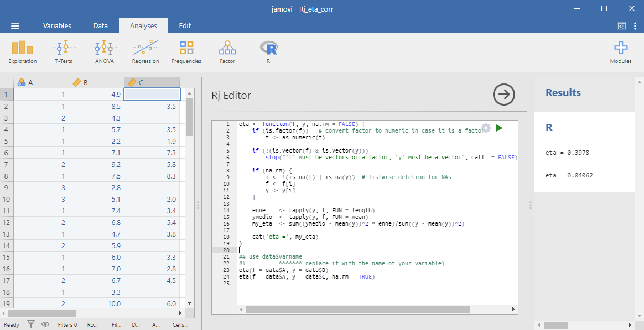Click cell value 8.3 in column C

[152, 176]
